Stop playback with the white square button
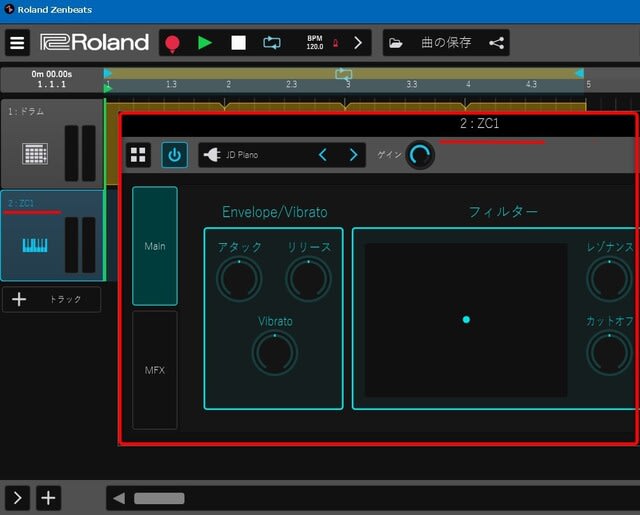 tap(238, 42)
